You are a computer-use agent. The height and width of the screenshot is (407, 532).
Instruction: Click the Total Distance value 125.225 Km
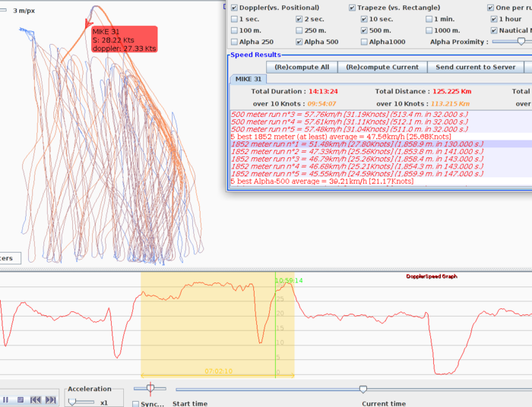tap(451, 91)
